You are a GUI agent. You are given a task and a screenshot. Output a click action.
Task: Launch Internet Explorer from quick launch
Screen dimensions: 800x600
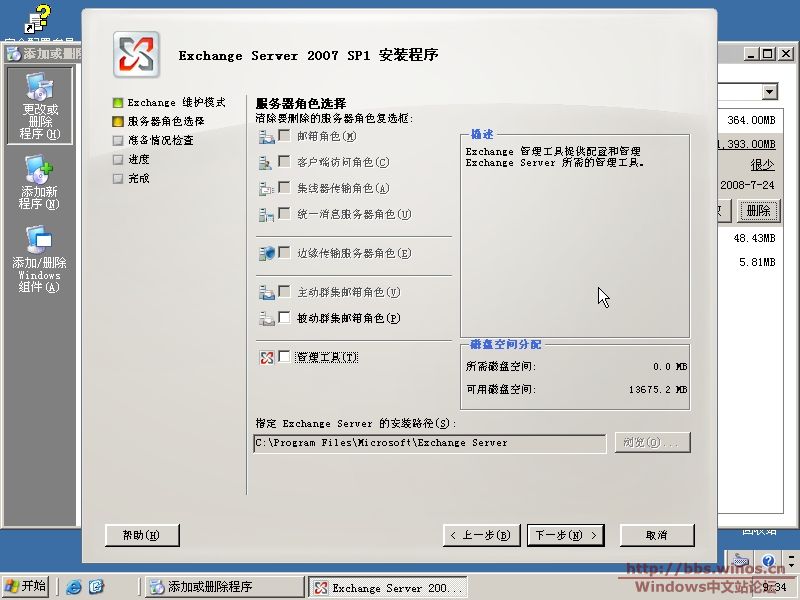point(74,587)
